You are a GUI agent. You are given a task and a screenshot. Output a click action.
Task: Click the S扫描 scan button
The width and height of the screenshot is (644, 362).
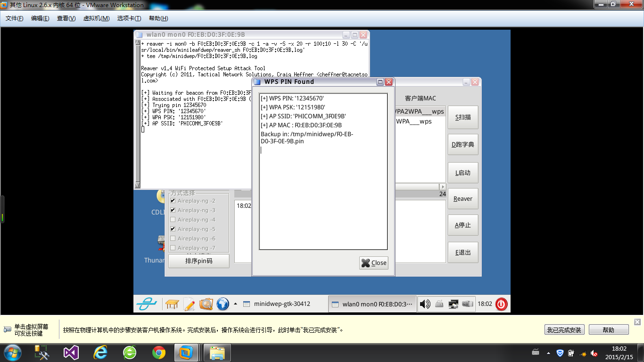pyautogui.click(x=463, y=117)
